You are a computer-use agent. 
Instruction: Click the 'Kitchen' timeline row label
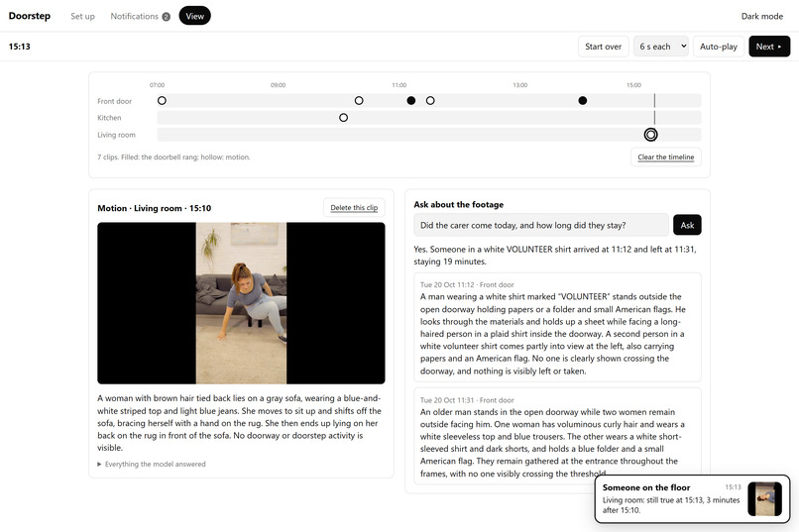tap(110, 118)
